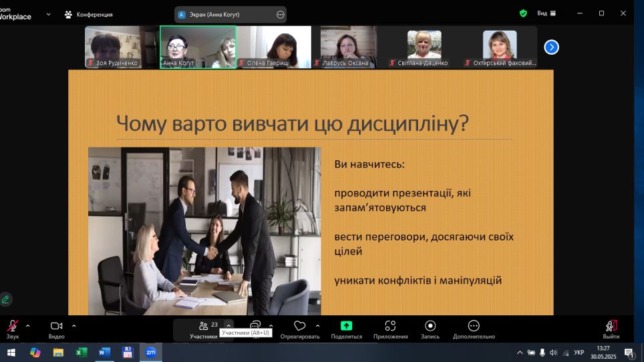The width and height of the screenshot is (644, 362).
Task: Expand audio options arrow next to Звук
Action: click(28, 326)
